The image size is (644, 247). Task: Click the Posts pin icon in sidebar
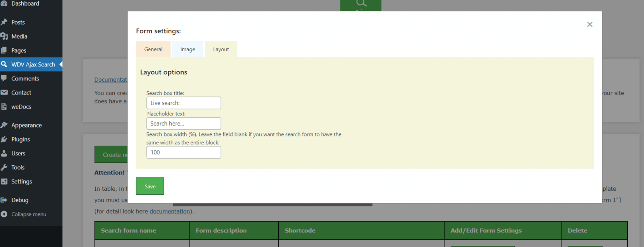click(x=4, y=22)
